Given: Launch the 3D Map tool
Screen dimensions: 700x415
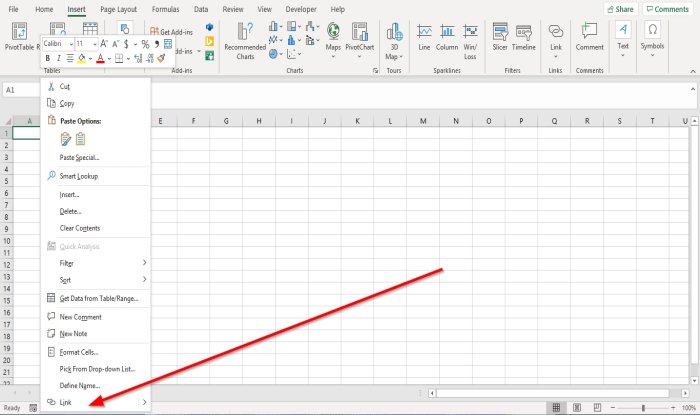Looking at the screenshot, I should (394, 41).
